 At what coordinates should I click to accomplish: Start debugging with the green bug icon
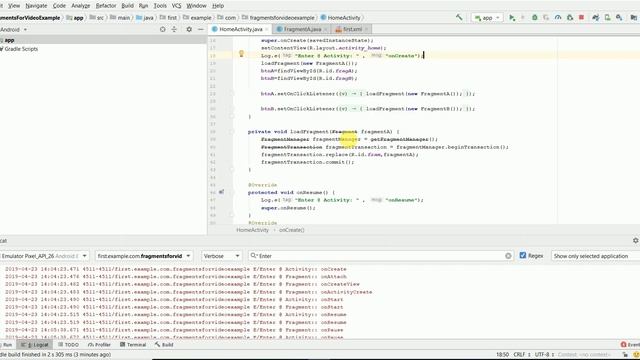click(x=534, y=18)
